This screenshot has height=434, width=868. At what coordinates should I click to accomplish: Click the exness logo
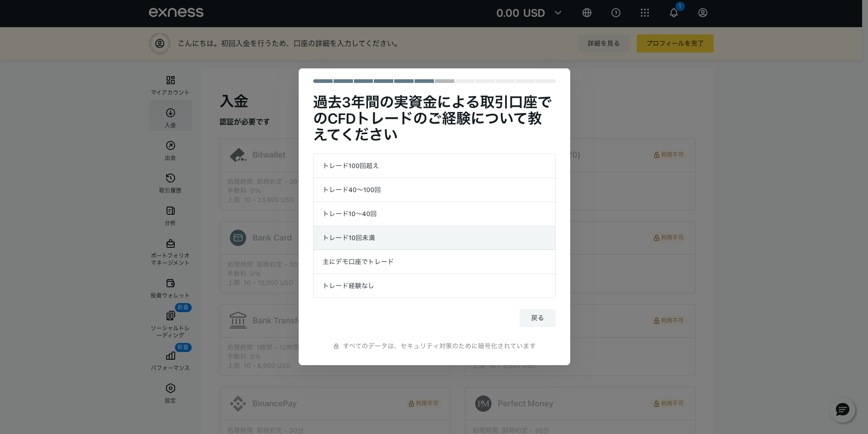tap(176, 13)
